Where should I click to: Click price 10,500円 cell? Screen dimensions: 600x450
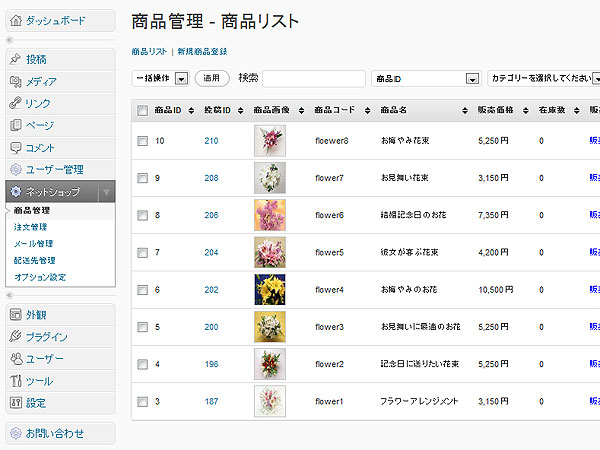tap(496, 290)
